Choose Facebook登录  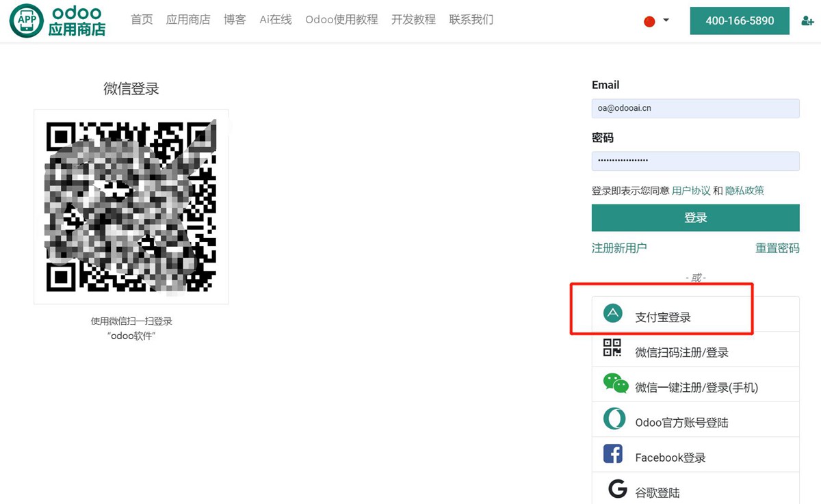(x=695, y=454)
